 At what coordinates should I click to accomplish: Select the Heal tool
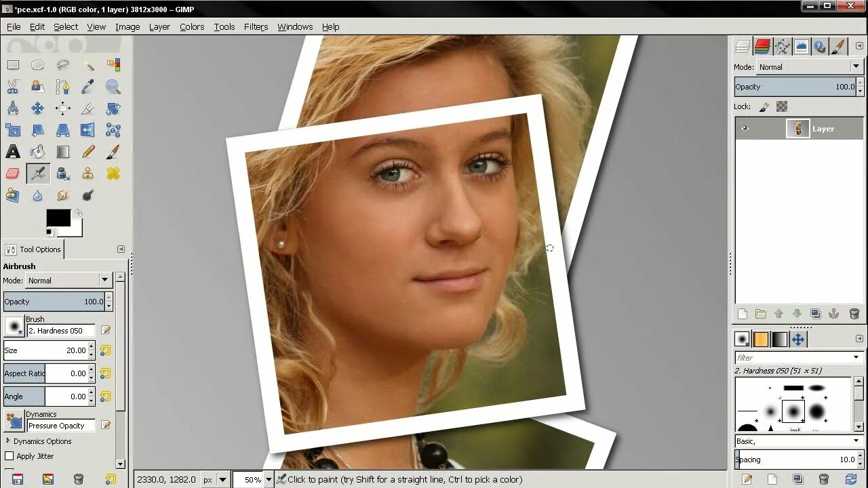coord(113,174)
